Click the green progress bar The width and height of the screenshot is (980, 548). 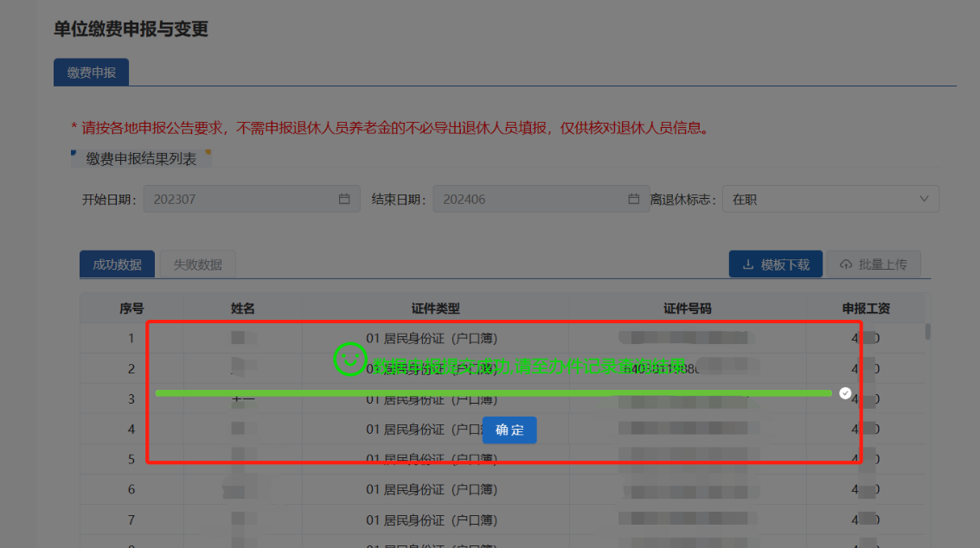pos(494,393)
